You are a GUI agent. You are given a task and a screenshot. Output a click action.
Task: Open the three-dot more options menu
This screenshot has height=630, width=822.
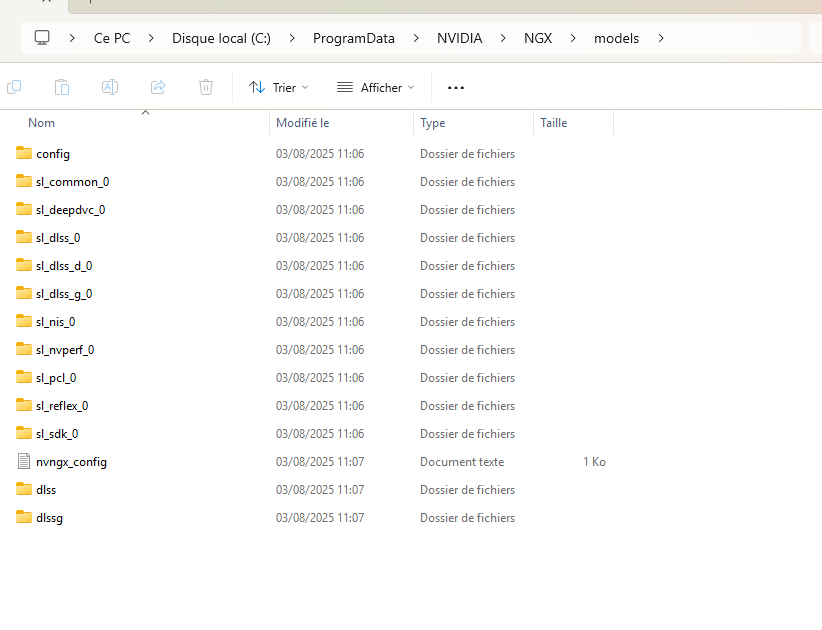[456, 88]
